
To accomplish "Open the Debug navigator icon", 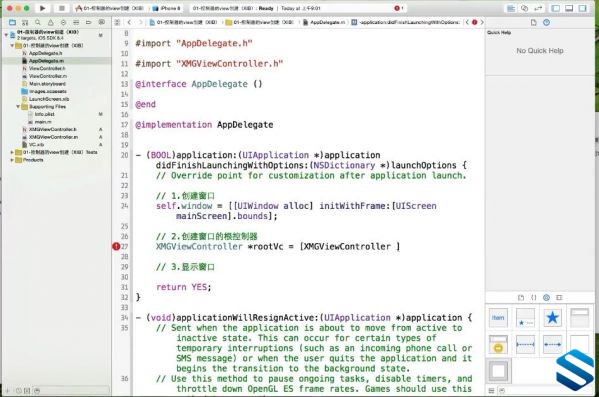I will point(76,23).
